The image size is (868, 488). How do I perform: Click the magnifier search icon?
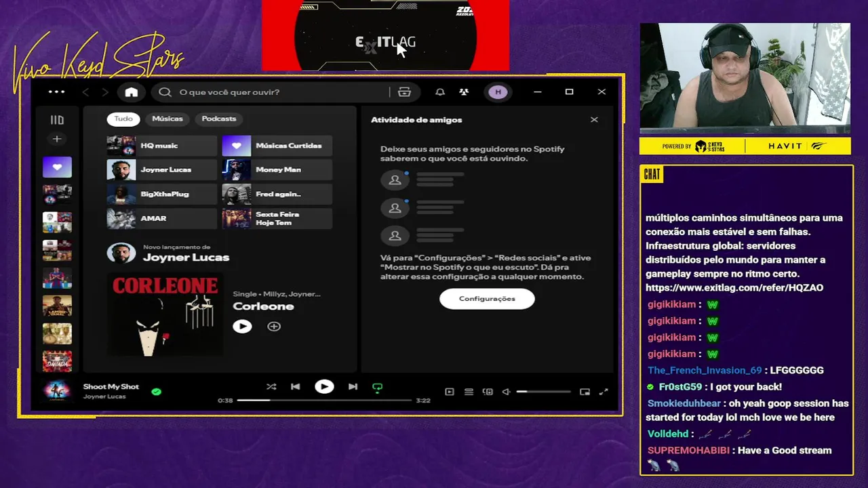tap(165, 92)
